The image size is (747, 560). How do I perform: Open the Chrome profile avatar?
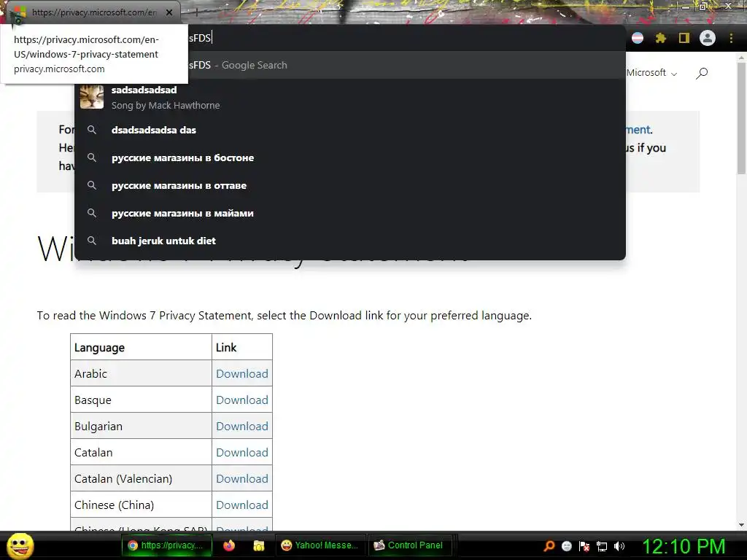click(708, 38)
